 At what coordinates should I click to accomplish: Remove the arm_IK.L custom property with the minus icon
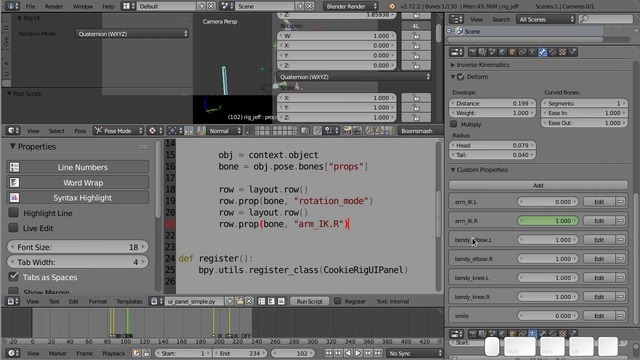[620, 202]
